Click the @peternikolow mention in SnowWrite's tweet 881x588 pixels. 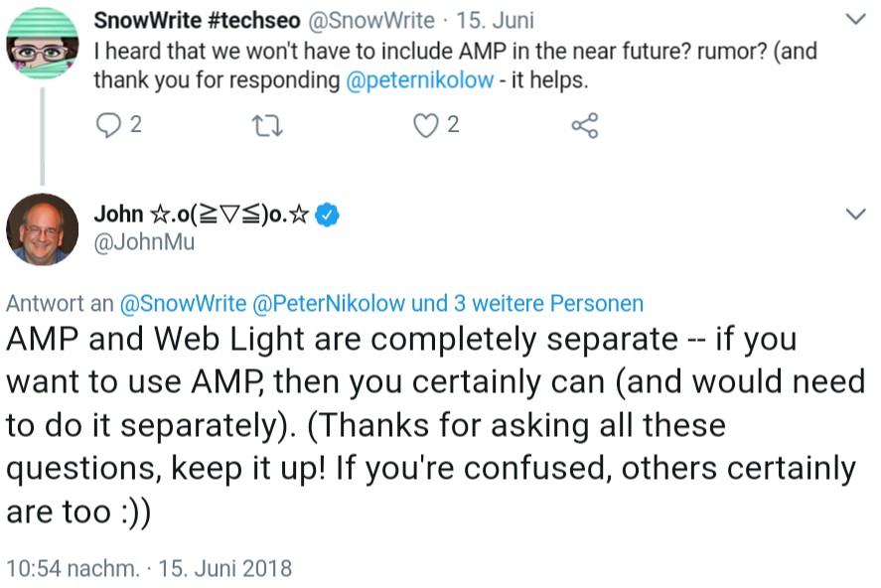[x=420, y=81]
